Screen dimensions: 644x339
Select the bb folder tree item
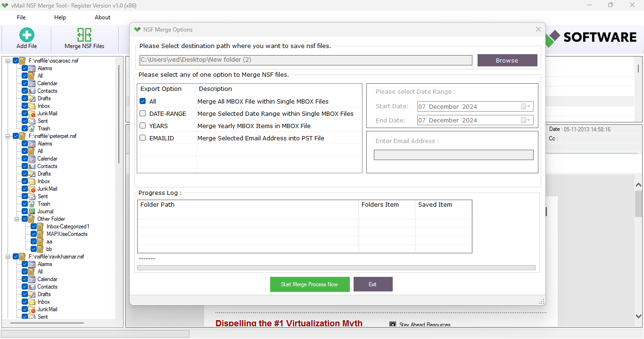pyautogui.click(x=49, y=249)
